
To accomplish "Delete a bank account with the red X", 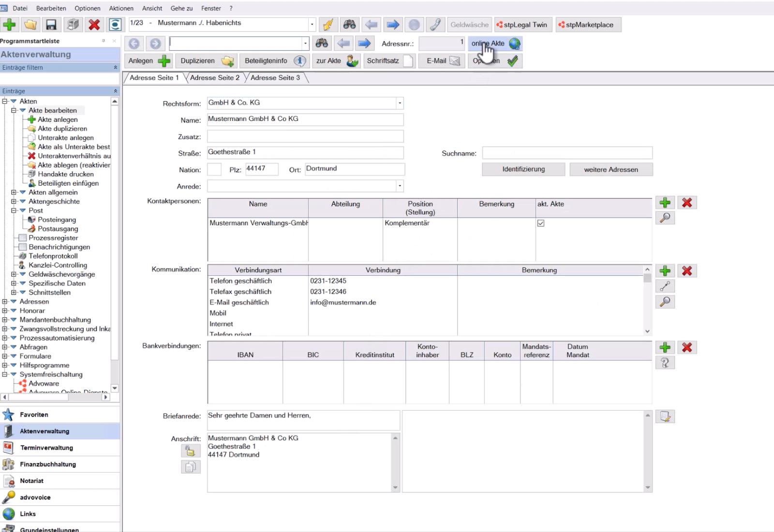I will click(687, 347).
